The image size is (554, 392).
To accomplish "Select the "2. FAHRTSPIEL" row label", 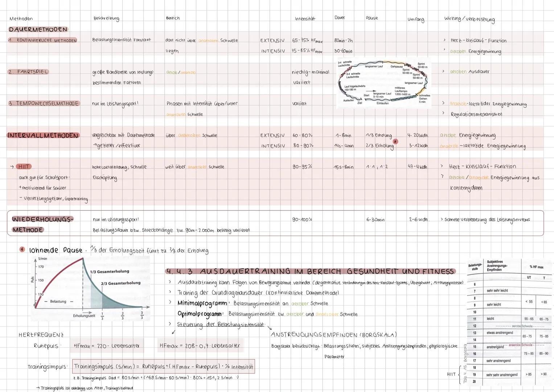I will [x=28, y=72].
